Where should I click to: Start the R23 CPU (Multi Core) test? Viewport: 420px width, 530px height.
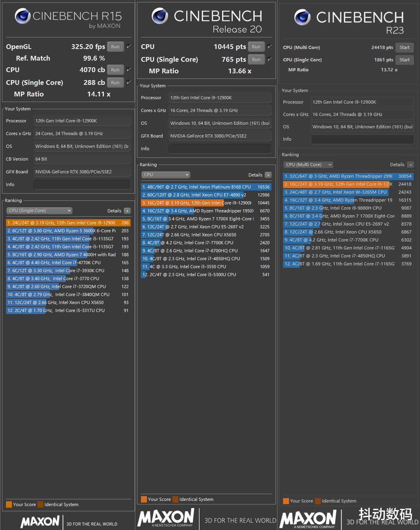tap(404, 47)
